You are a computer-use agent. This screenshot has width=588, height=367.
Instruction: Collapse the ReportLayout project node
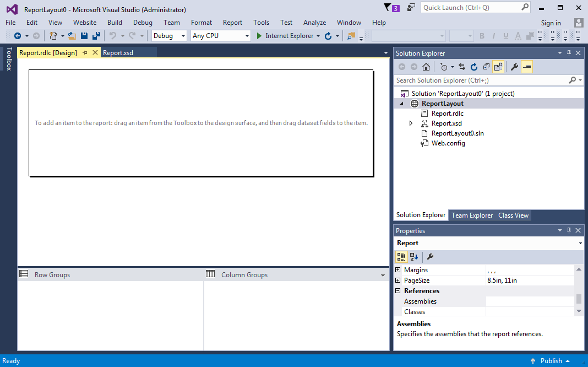pos(402,104)
